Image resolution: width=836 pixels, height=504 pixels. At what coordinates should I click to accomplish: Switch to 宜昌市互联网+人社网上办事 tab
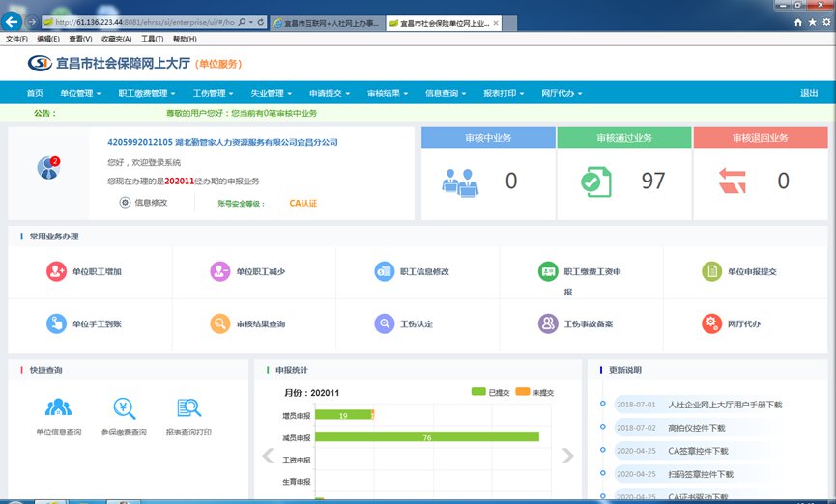click(x=328, y=21)
